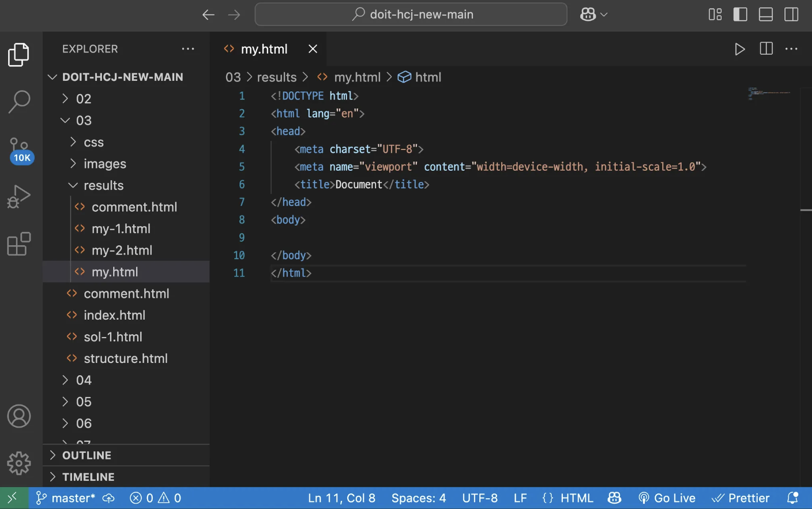Toggle the bottom panel visibility
The image size is (812, 509).
pos(766,14)
